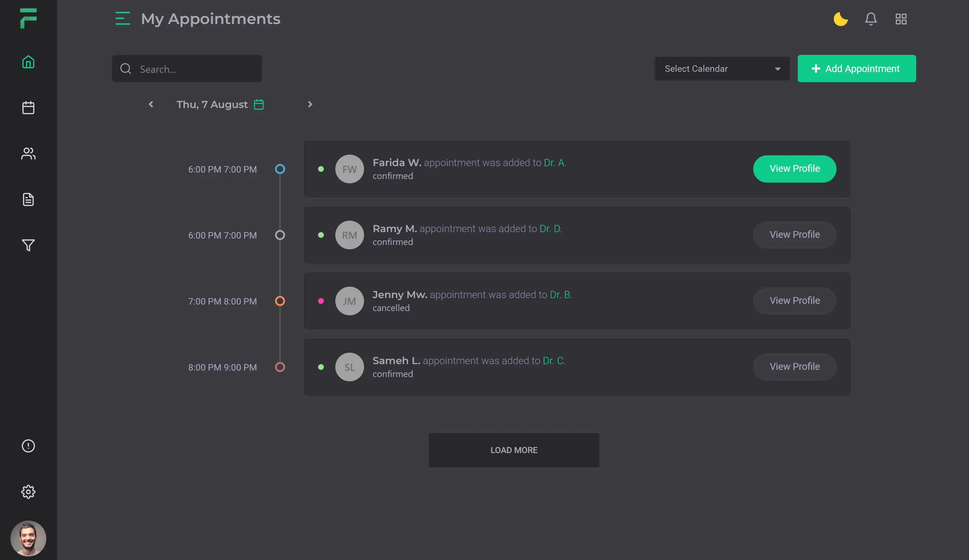Open Dr. C. link
Screen dimensions: 969x560
pos(554,361)
